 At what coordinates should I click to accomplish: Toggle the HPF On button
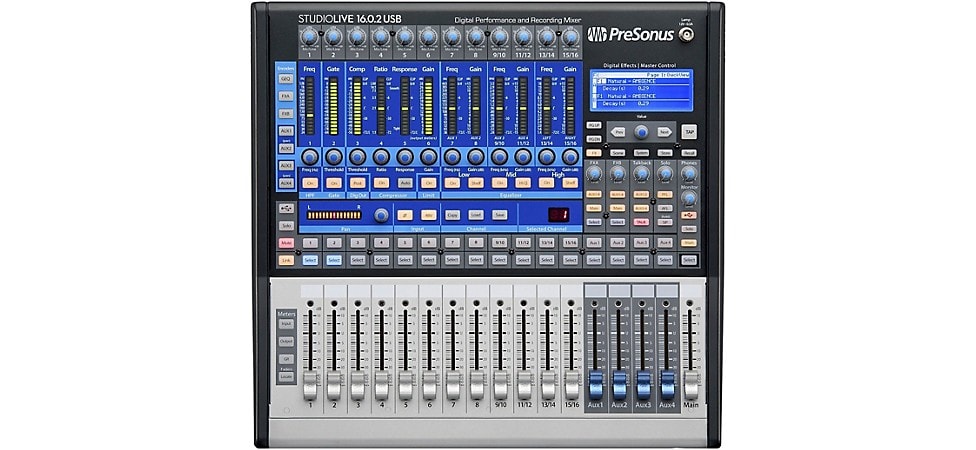click(x=310, y=183)
